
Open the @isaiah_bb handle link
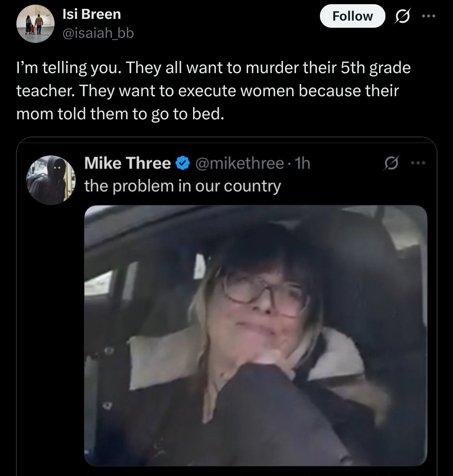(98, 33)
